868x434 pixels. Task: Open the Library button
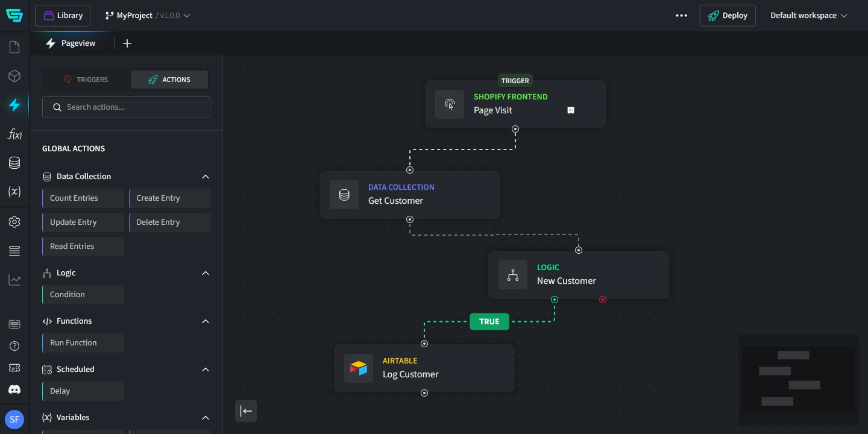63,16
